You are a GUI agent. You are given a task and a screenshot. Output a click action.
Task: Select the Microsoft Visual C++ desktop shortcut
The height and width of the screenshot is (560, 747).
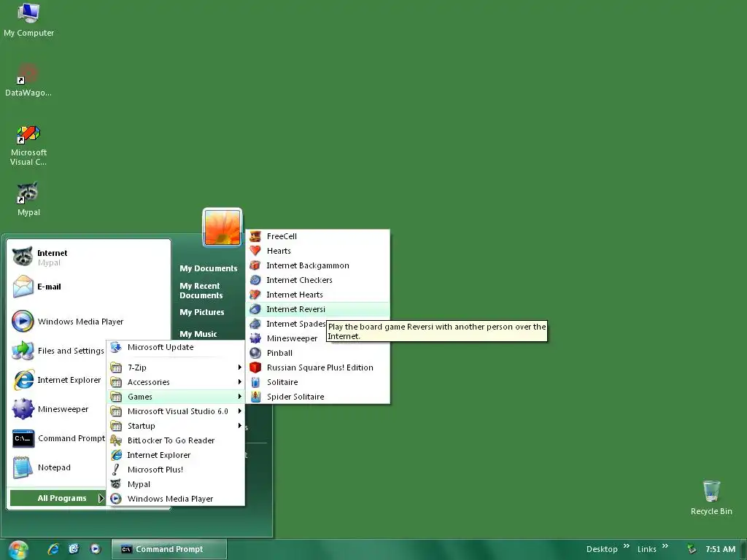click(x=28, y=145)
